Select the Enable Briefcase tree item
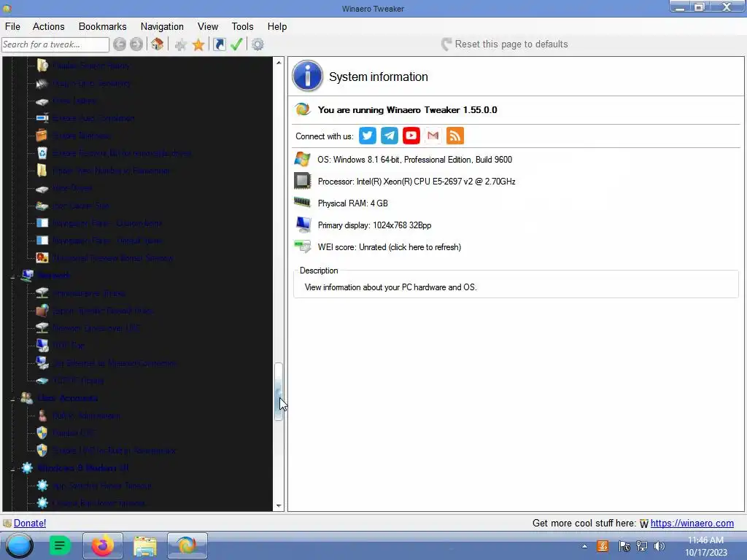The height and width of the screenshot is (560, 747). pyautogui.click(x=81, y=136)
